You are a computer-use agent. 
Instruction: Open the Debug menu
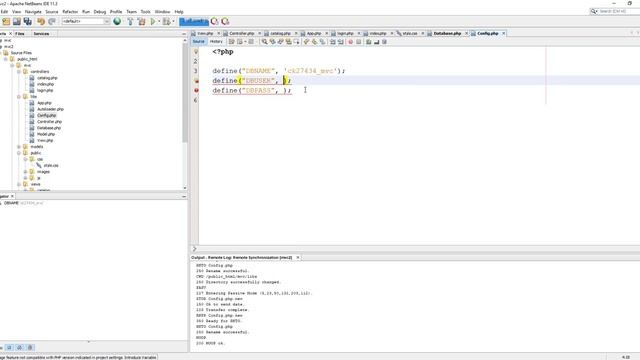100,12
